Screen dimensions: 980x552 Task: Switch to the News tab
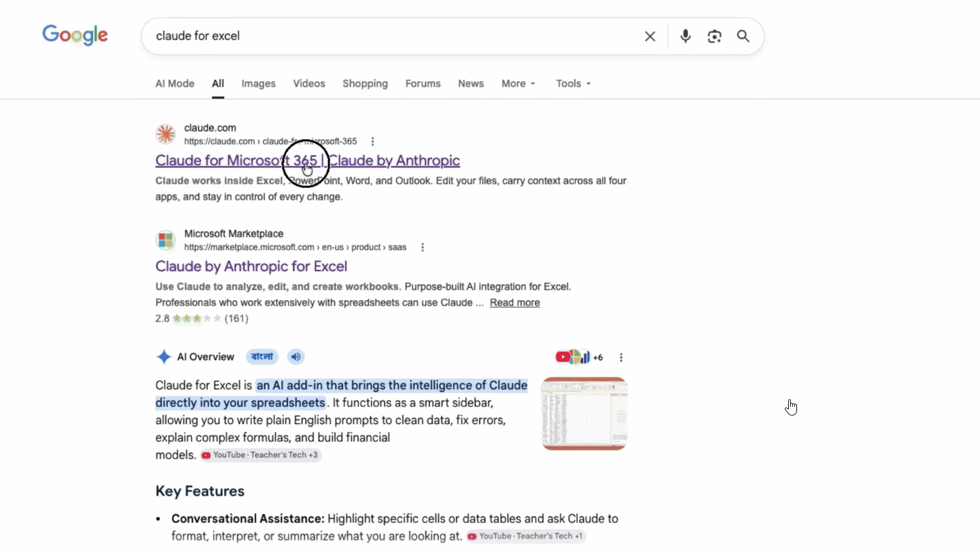pyautogui.click(x=471, y=83)
